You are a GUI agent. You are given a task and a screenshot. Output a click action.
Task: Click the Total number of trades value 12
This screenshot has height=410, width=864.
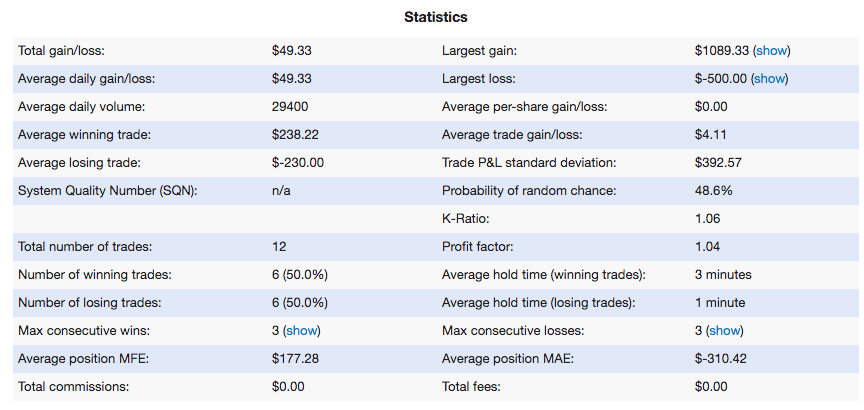pyautogui.click(x=279, y=247)
